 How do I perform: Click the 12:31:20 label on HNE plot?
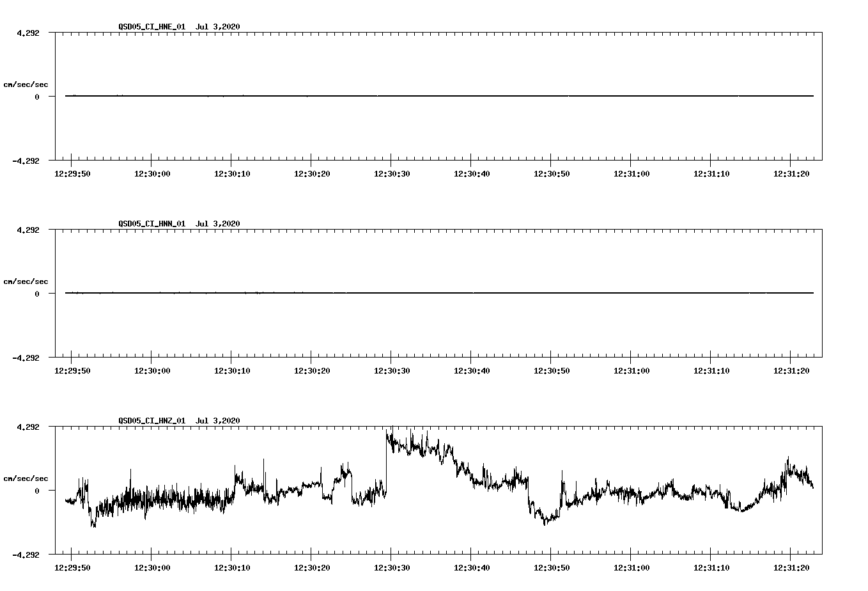click(x=791, y=173)
